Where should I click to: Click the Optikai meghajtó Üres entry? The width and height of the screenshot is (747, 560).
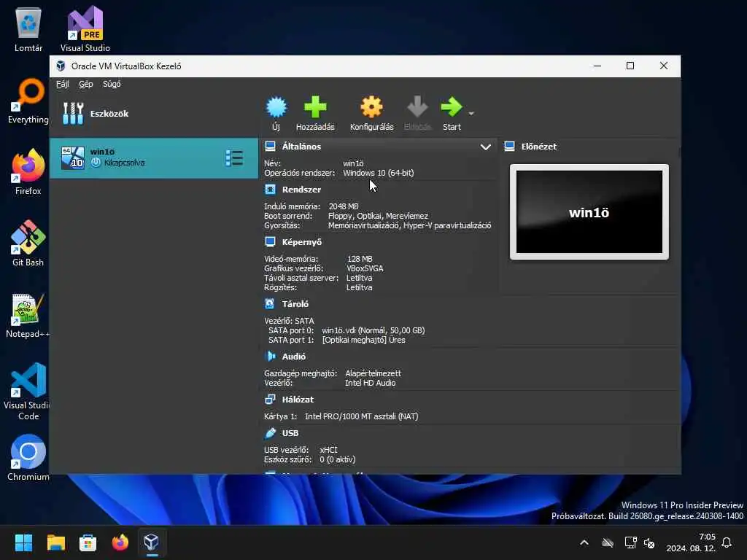(x=363, y=340)
